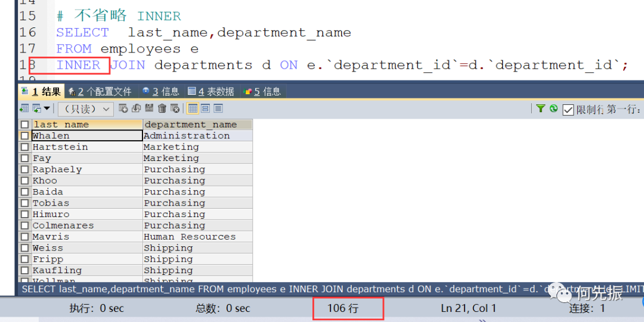Open the 3 信息 tab
The image size is (644, 322).
pyautogui.click(x=161, y=91)
